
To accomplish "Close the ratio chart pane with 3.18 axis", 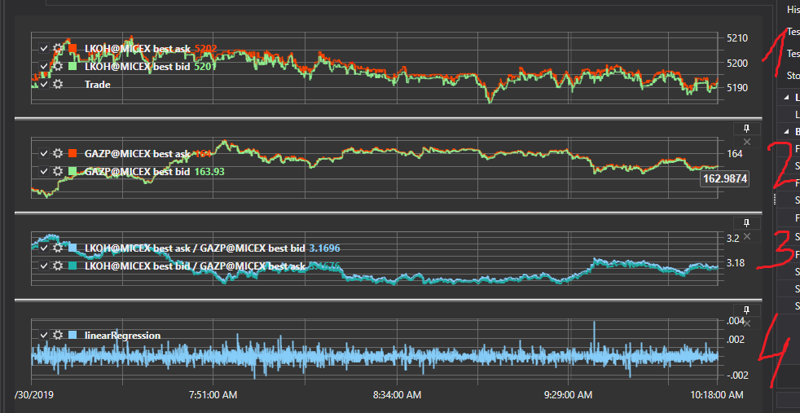I will (747, 233).
